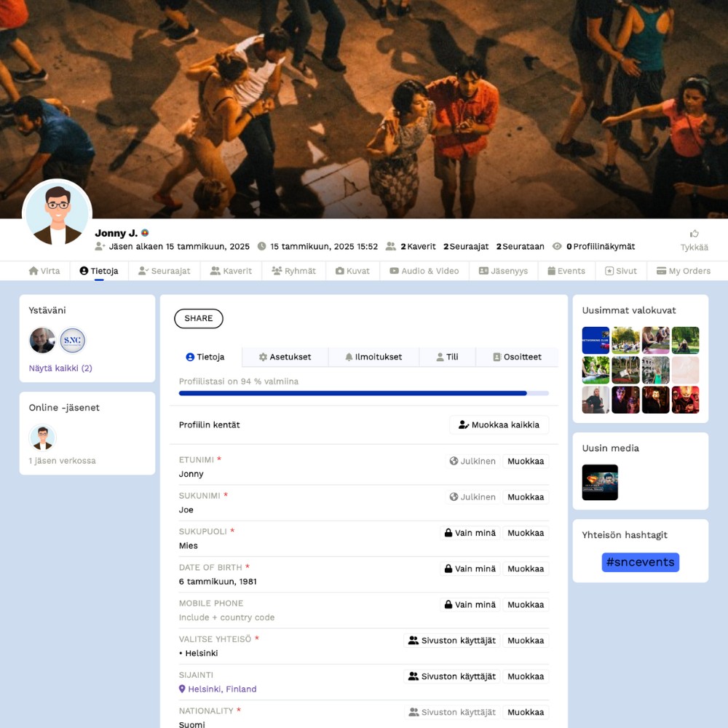
Task: Open My Orders using its icon
Action: (660, 270)
